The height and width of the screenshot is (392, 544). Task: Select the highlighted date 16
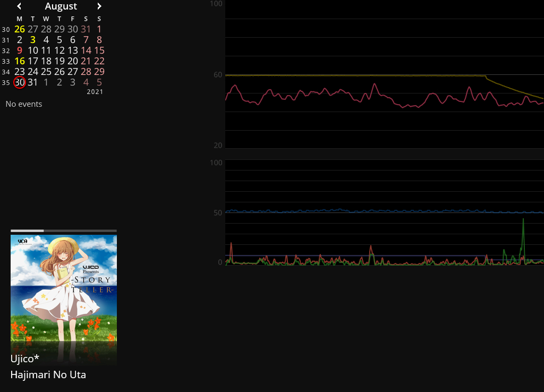20,61
